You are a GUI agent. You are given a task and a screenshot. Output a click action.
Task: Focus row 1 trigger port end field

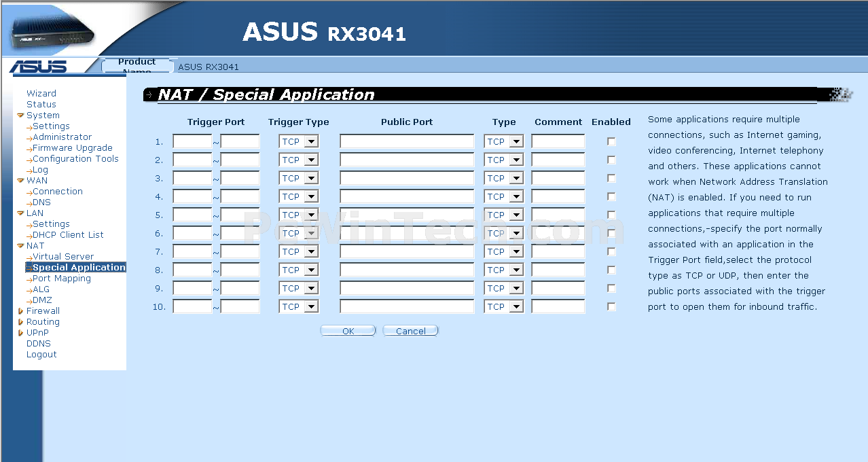point(240,142)
